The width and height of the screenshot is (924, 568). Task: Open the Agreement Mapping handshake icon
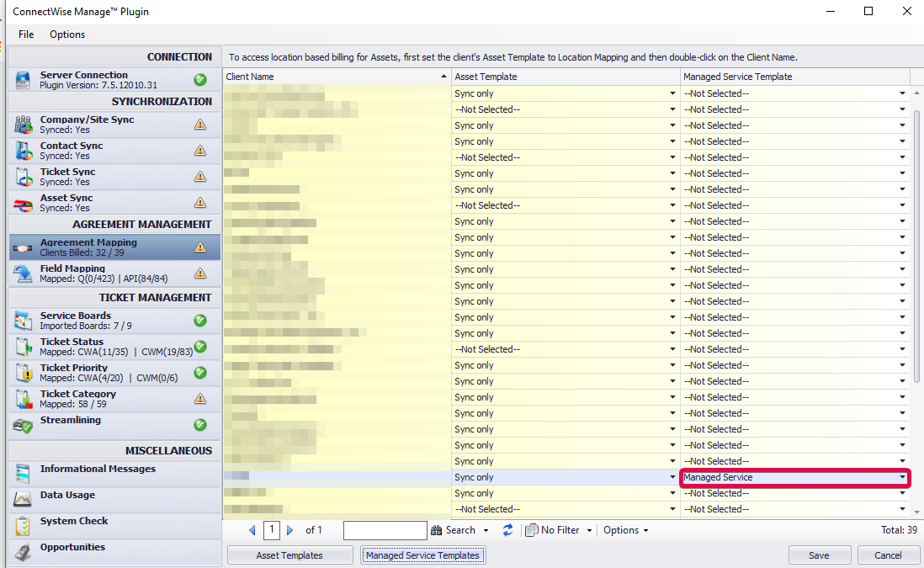(23, 247)
